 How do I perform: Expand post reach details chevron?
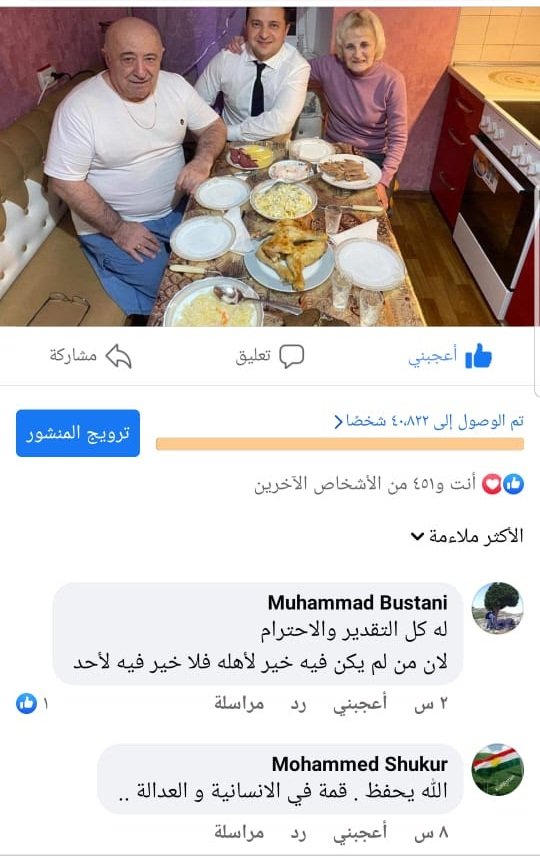339,422
